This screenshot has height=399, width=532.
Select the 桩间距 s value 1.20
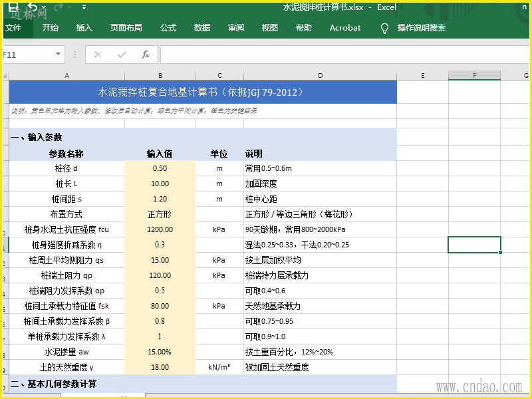point(160,199)
